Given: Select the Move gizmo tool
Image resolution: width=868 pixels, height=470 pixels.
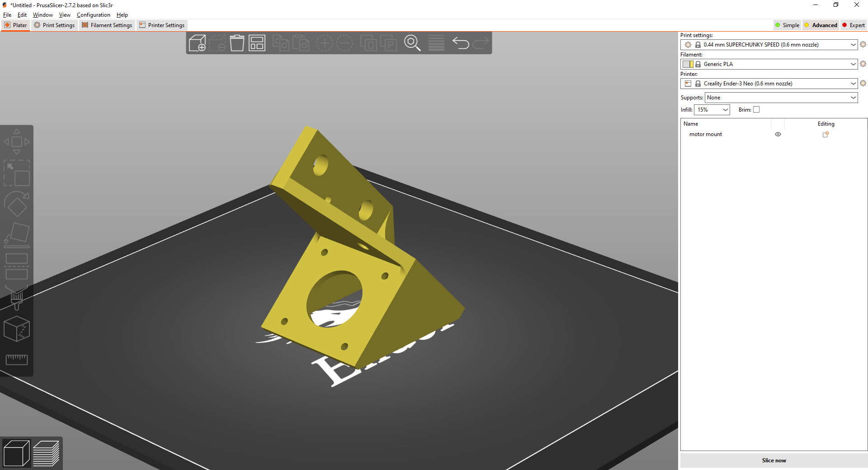Looking at the screenshot, I should click(x=17, y=141).
